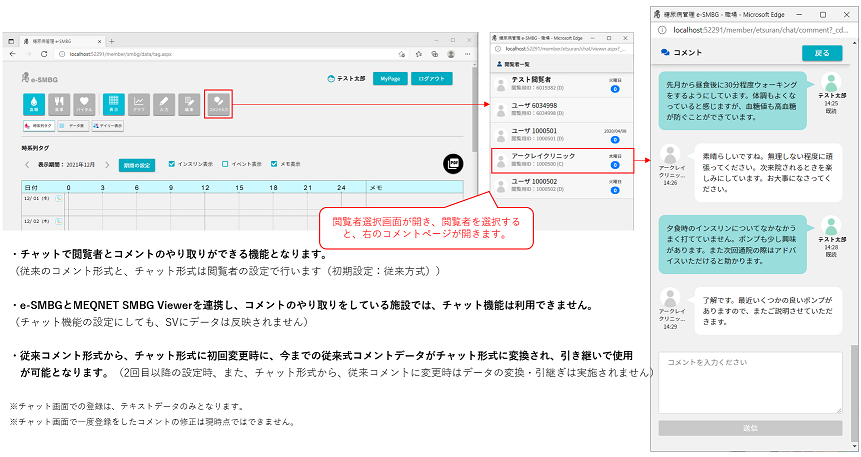The width and height of the screenshot is (861, 457).
Task: Reload the main e-SMBG browser page
Action: click(44, 54)
